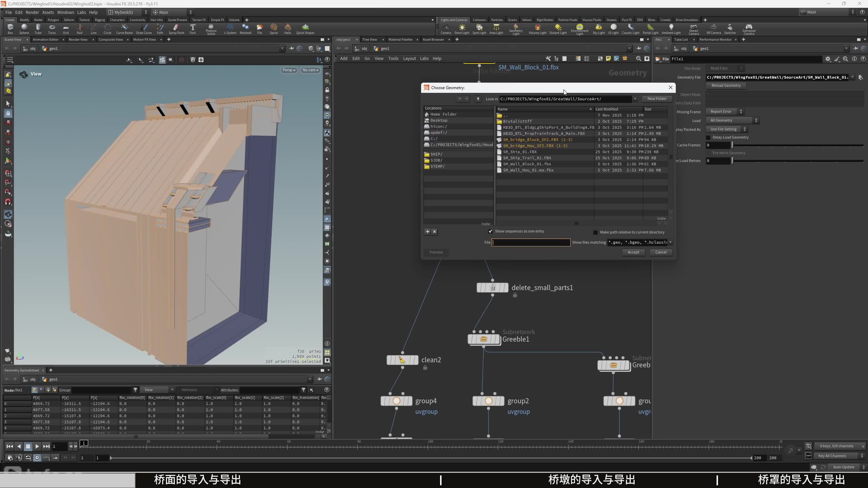
Task: Switch to the Material Palette tab
Action: 400,40
